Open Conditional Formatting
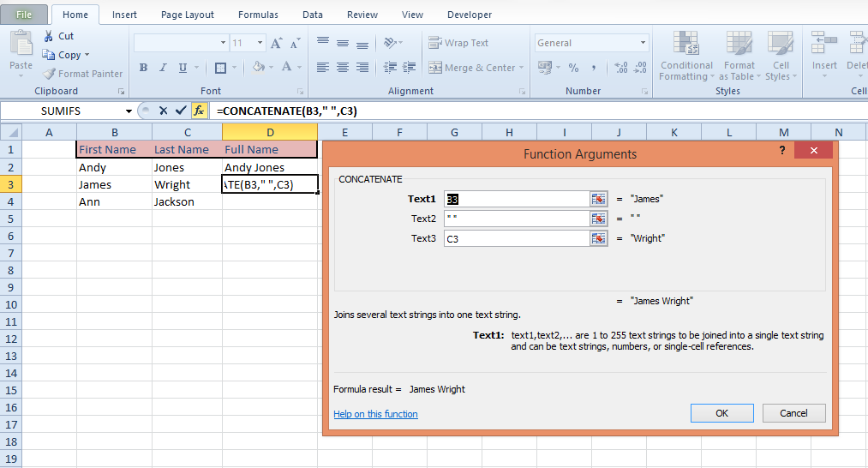This screenshot has width=868, height=468. click(685, 56)
